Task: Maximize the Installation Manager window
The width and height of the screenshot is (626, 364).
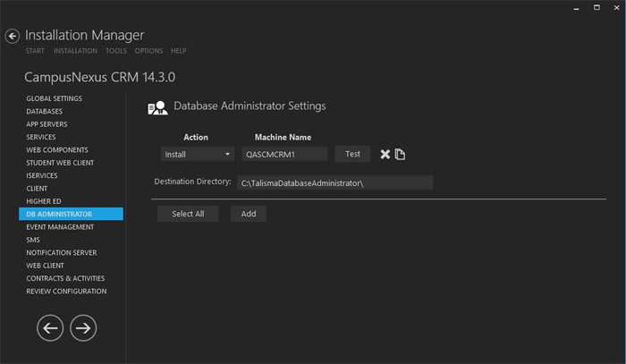Action: pos(596,7)
